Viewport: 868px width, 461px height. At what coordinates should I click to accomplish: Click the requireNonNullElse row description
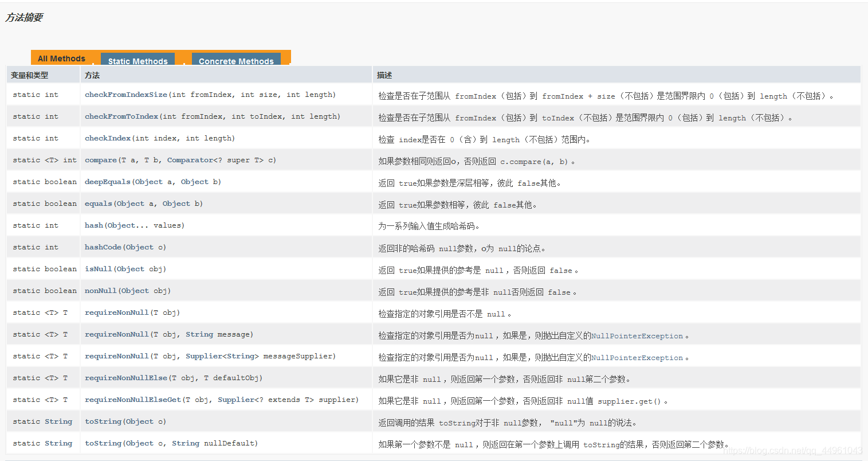[505, 379]
